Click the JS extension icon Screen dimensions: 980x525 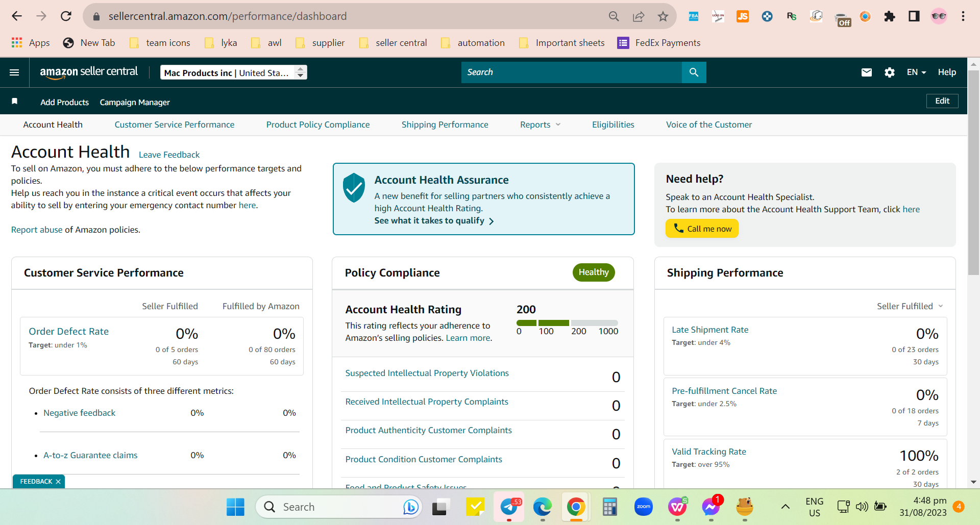[x=742, y=16]
